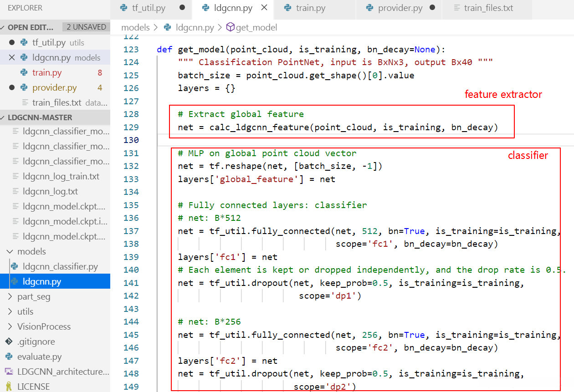The width and height of the screenshot is (574, 392).
Task: Click unsaved dot on tf_util.py tab
Action: 182,8
